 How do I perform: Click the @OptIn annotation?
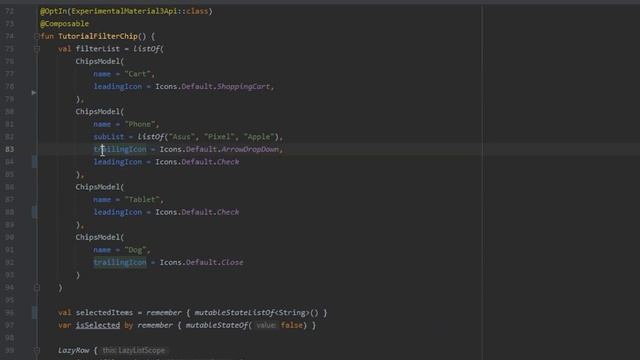pos(53,11)
